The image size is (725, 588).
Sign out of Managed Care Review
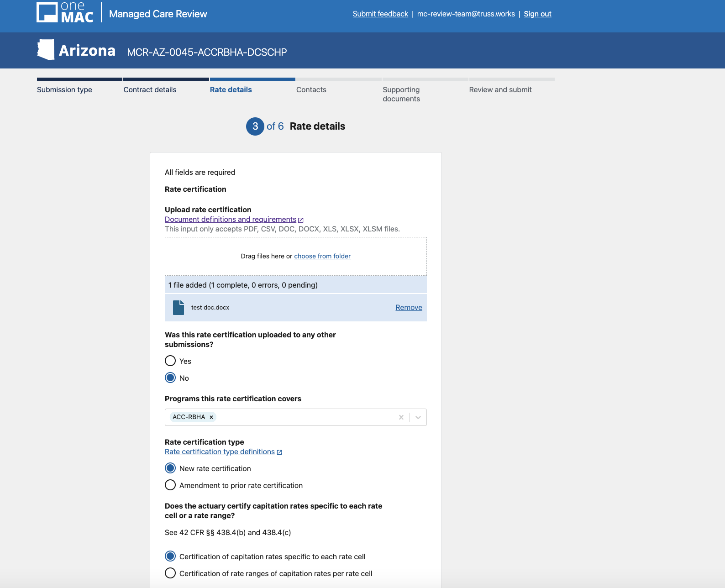(x=537, y=14)
